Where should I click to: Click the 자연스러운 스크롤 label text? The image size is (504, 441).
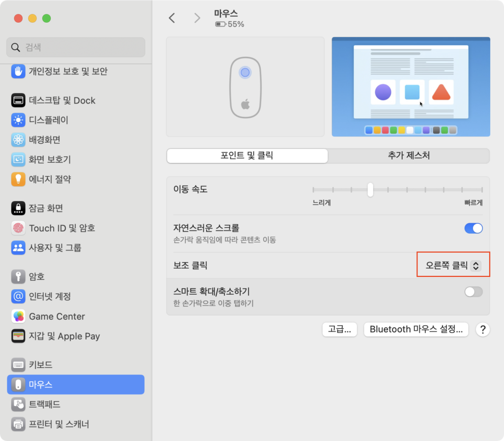(206, 228)
